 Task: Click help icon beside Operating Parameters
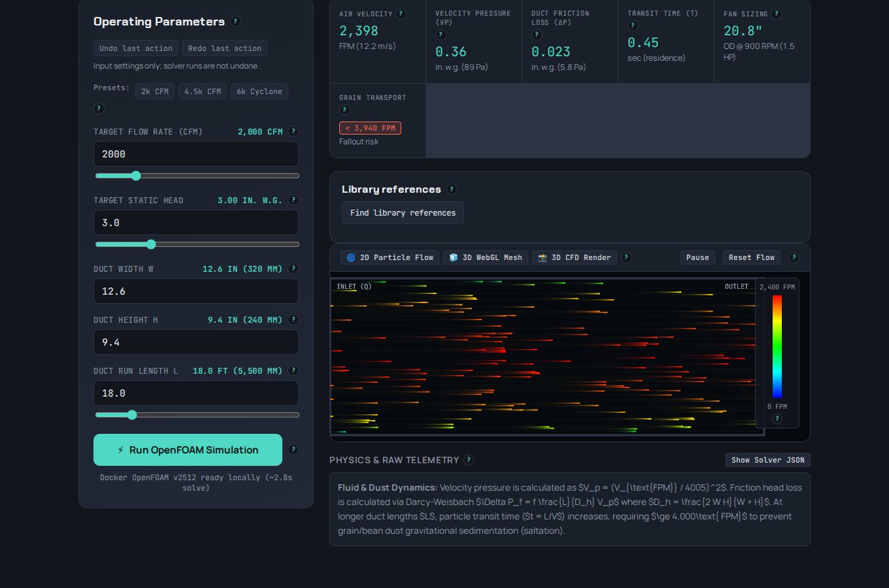click(x=236, y=22)
